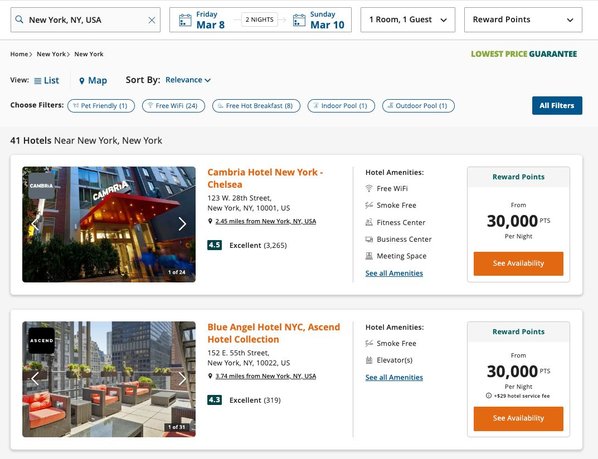Screen dimensions: 598x459
Task: Click the Cambria brand logo badge
Action: (42, 186)
